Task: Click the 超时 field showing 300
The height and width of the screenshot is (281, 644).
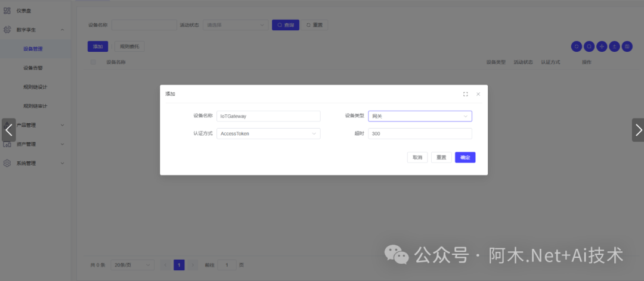Action: 420,134
